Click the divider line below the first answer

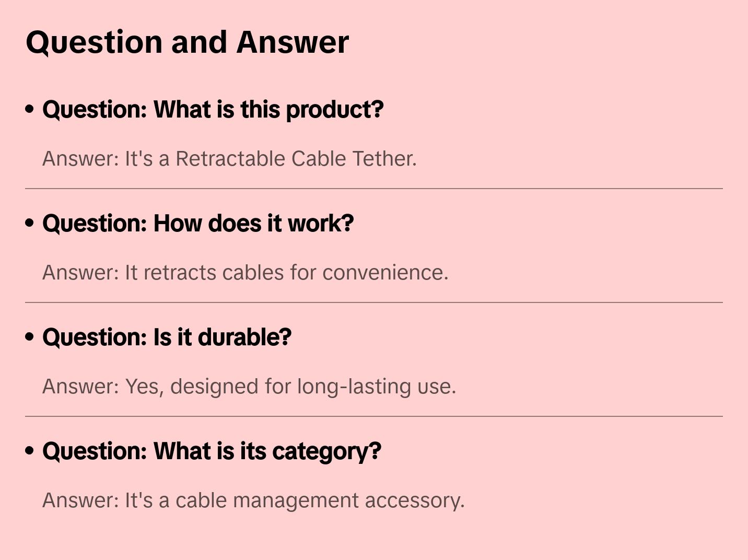(374, 189)
